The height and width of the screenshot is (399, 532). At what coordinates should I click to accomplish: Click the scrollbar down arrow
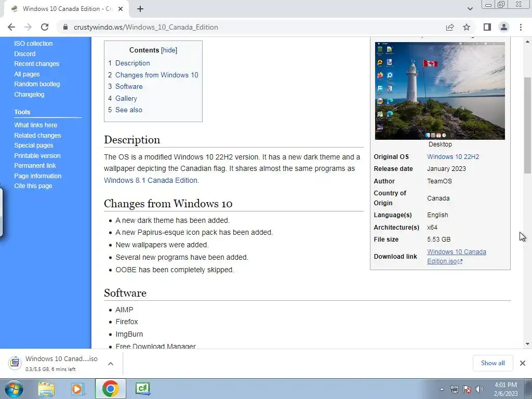click(x=528, y=344)
